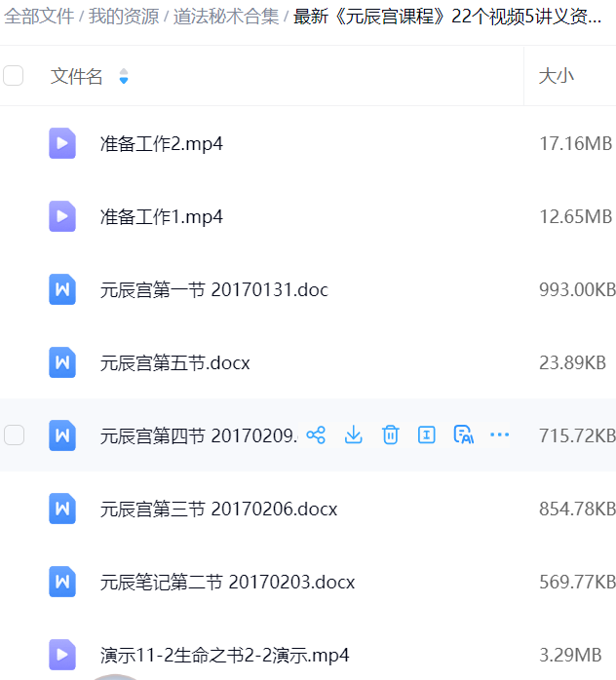Click the video icon for 准备工作2.mp4
The width and height of the screenshot is (616, 680).
(62, 143)
